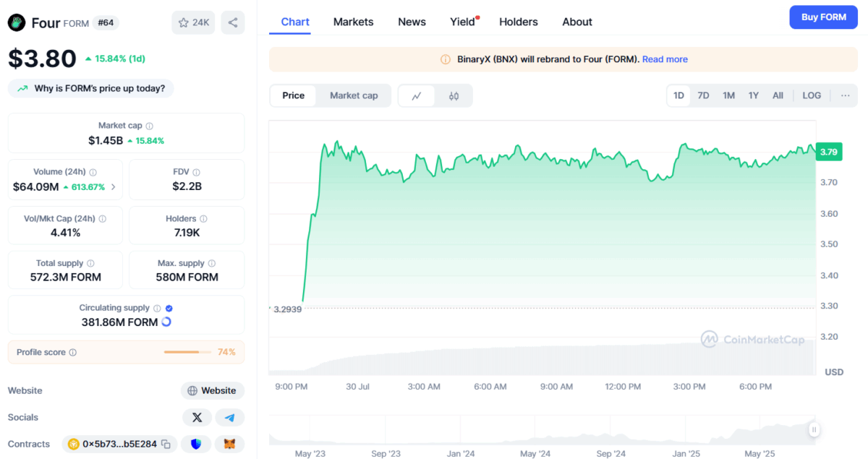This screenshot has height=459, width=868.
Task: Click the info icon beside Profile score
Action: [x=73, y=353]
